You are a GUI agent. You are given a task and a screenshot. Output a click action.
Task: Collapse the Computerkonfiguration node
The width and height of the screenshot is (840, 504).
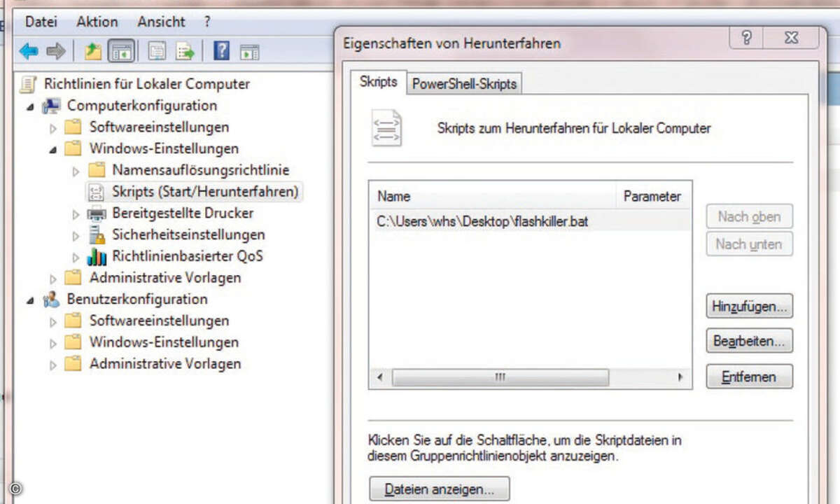click(31, 107)
